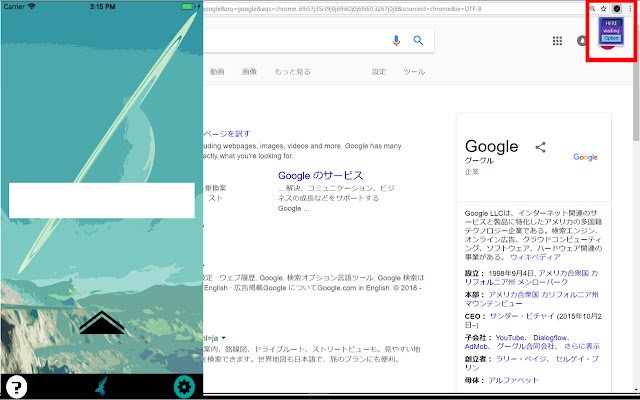The image size is (640, 400).
Task: Open the グーグル合同会社 link
Action: tap(526, 346)
